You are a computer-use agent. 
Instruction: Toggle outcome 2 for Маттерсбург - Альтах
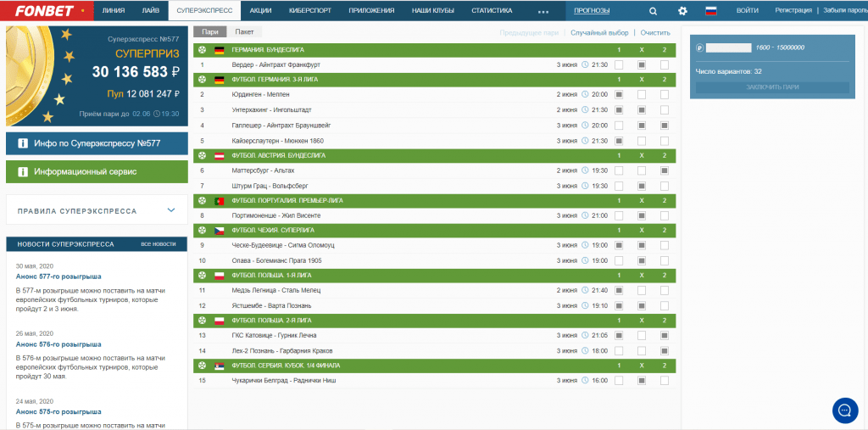pyautogui.click(x=665, y=170)
